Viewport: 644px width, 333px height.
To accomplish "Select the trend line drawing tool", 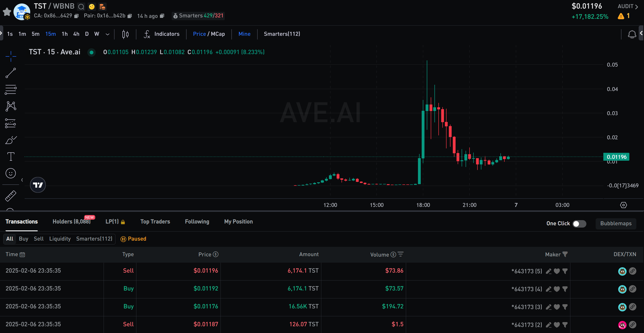I will tap(11, 73).
